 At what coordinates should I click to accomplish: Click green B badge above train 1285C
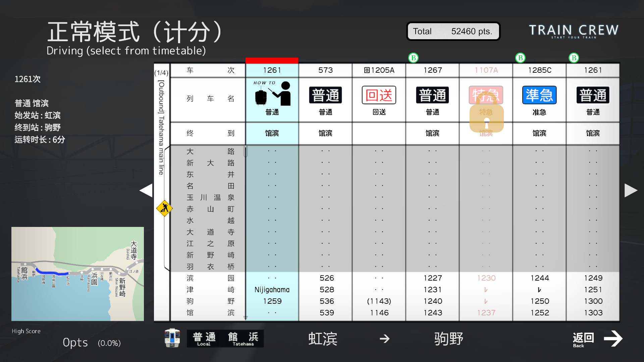pos(520,58)
